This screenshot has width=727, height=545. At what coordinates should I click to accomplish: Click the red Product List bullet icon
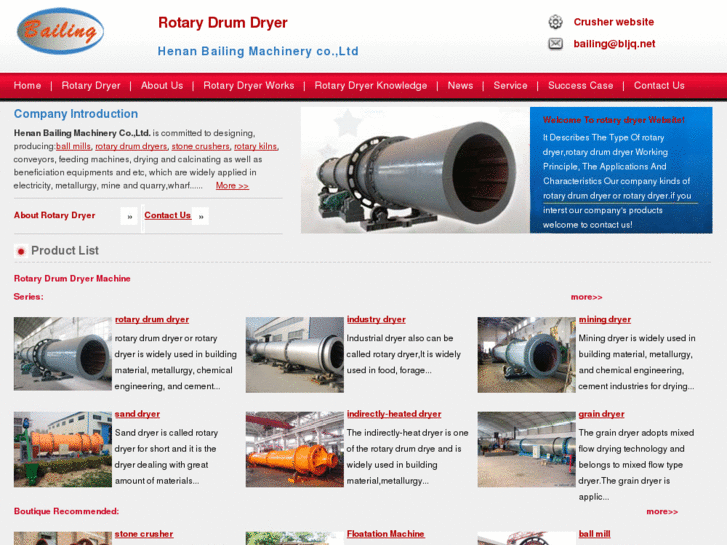pos(20,251)
